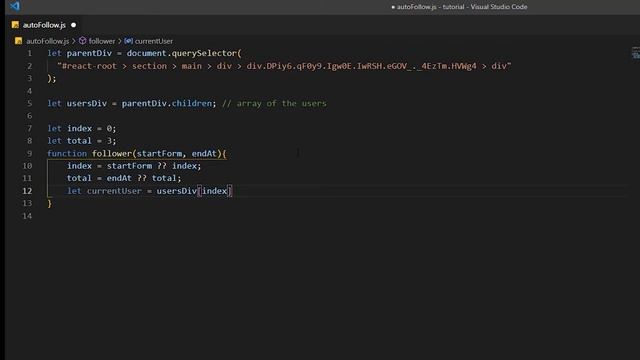640x360 pixels.
Task: Click the follower function symbol icon
Action: (x=82, y=41)
